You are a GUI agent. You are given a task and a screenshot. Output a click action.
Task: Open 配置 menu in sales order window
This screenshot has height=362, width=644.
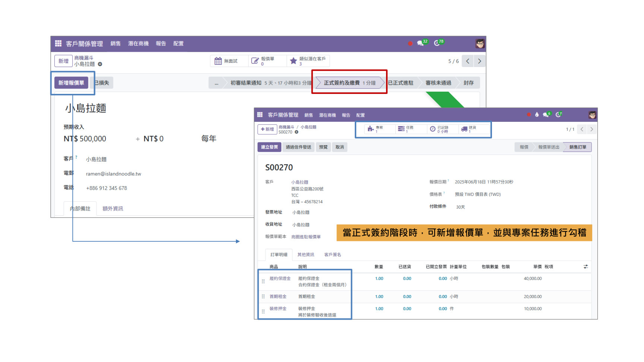pos(360,115)
